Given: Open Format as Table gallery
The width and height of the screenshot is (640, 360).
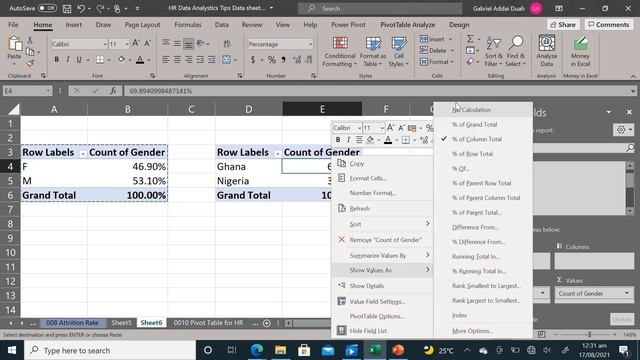Looking at the screenshot, I should 373,51.
